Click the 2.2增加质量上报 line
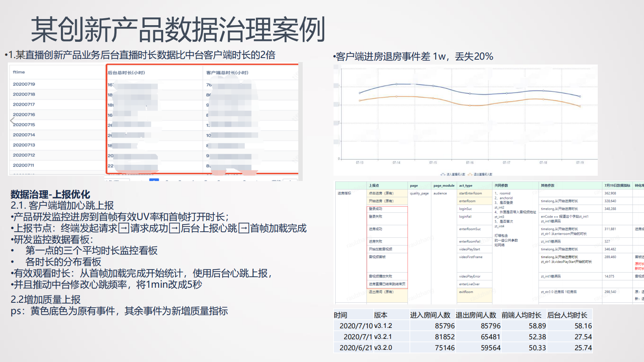Screen dimensions: 644x362 (x=45, y=300)
